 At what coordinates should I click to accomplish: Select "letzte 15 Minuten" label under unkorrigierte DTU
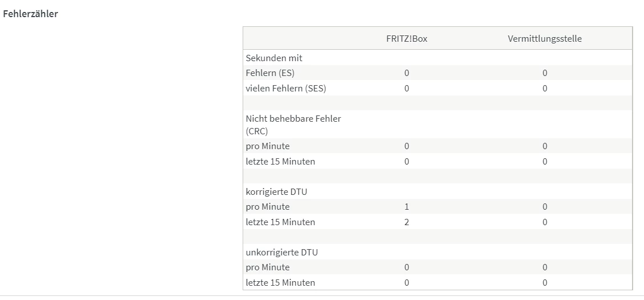(x=280, y=283)
